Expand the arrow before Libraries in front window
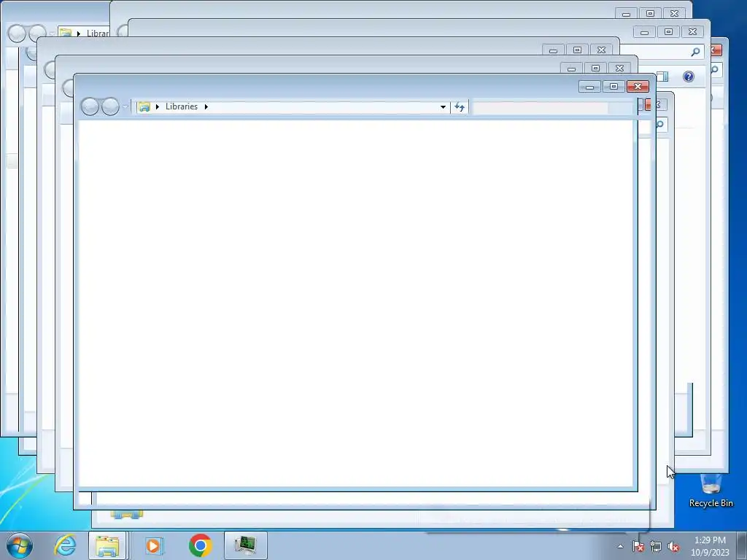The image size is (747, 560). point(158,106)
